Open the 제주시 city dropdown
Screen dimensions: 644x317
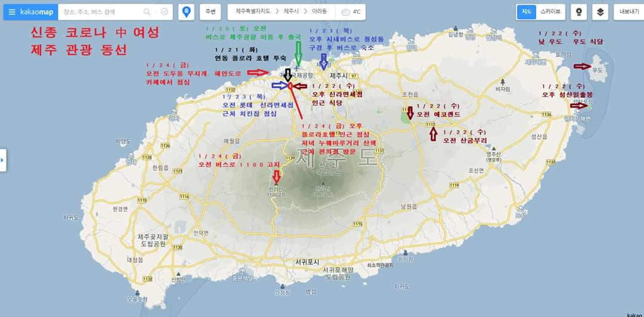(x=292, y=12)
